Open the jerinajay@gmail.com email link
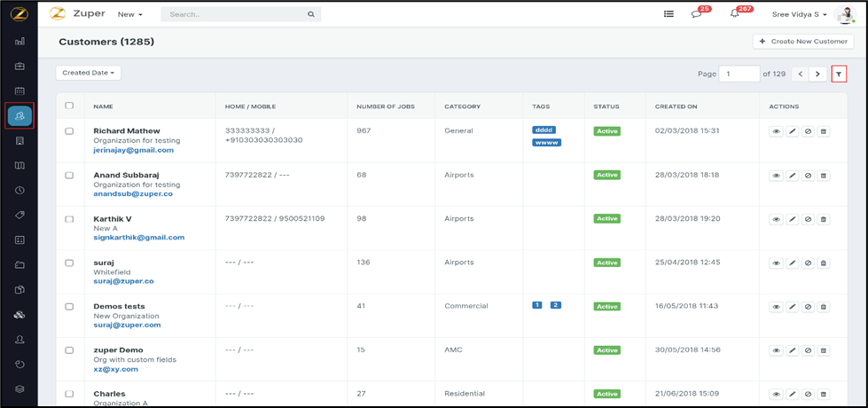The image size is (868, 408). pyautogui.click(x=133, y=150)
